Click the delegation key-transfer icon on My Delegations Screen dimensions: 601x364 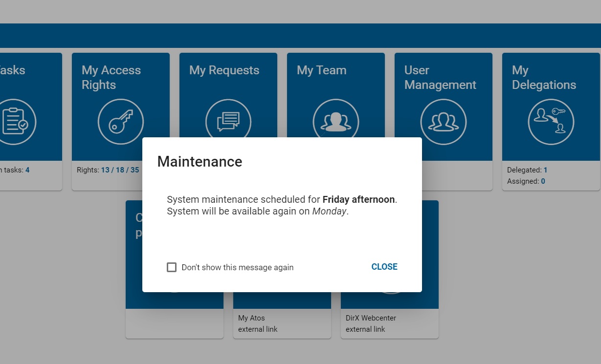pyautogui.click(x=551, y=122)
